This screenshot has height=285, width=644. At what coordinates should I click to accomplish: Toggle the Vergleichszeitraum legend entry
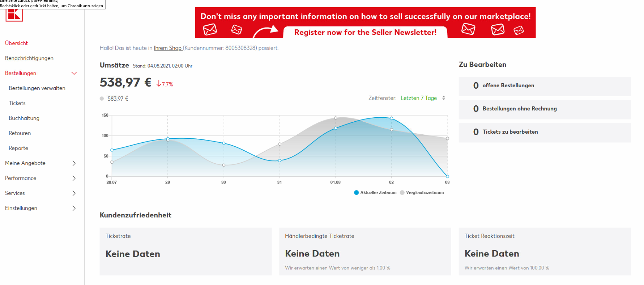422,193
